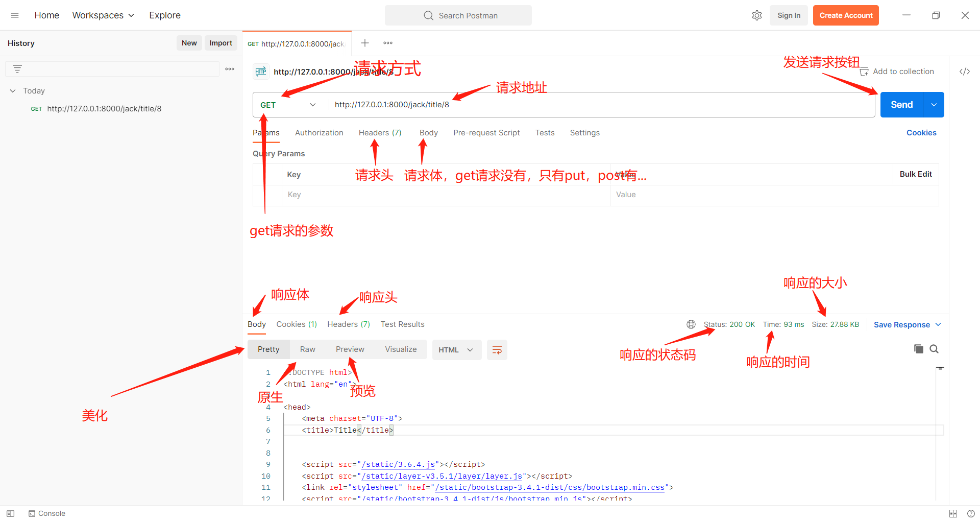Viewport: 980px width, 521px height.
Task: Focus the request URL field
Action: pos(602,105)
